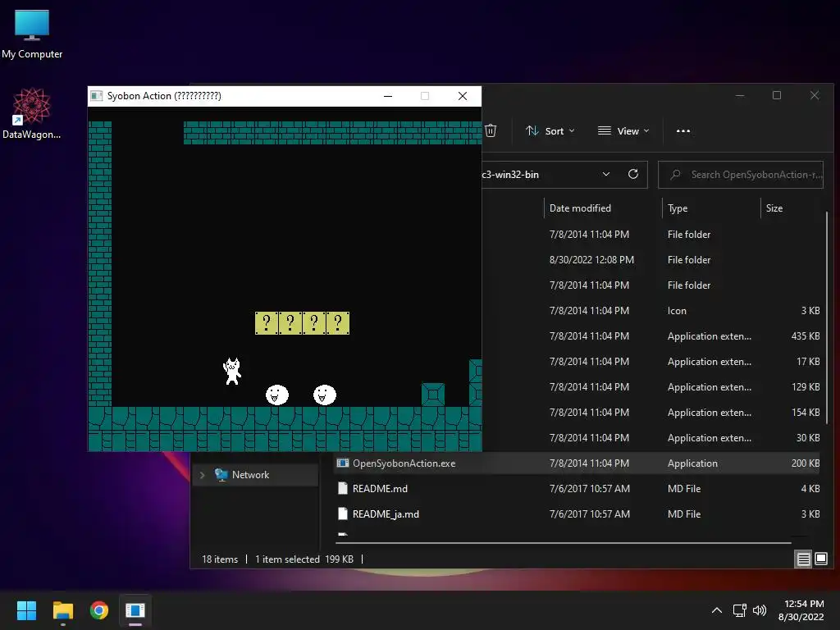Screen dimensions: 840x630
Task: Sort by the Type column header
Action: point(678,208)
